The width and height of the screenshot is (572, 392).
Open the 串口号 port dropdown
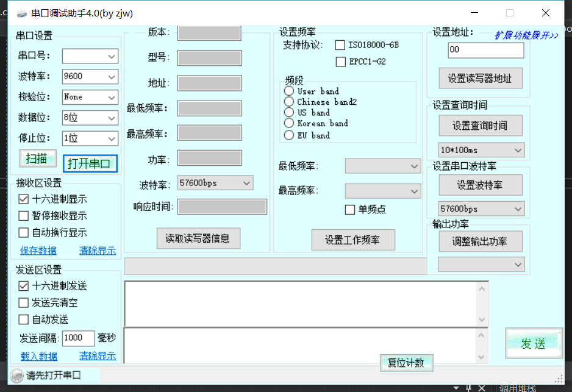point(90,56)
